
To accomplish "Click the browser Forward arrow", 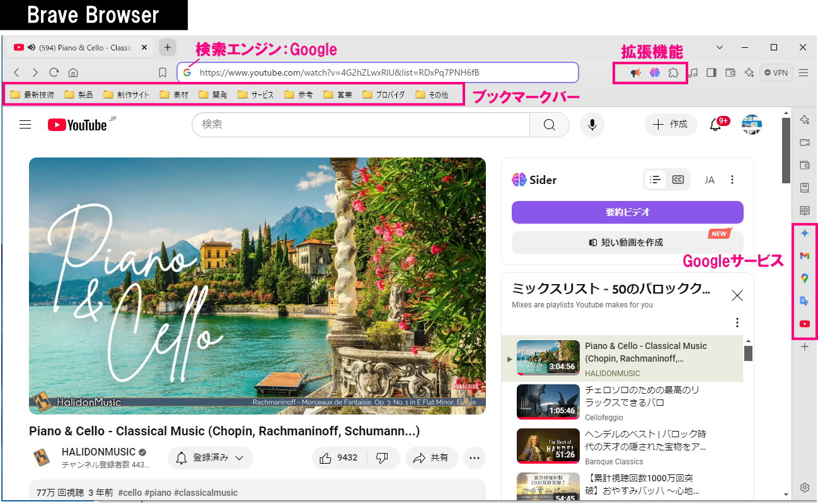I will 35,72.
